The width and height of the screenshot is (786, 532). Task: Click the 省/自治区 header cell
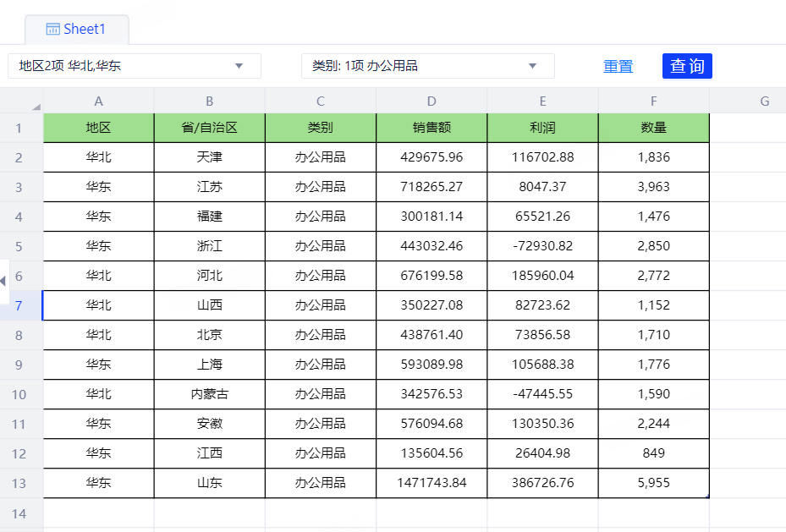pos(210,128)
